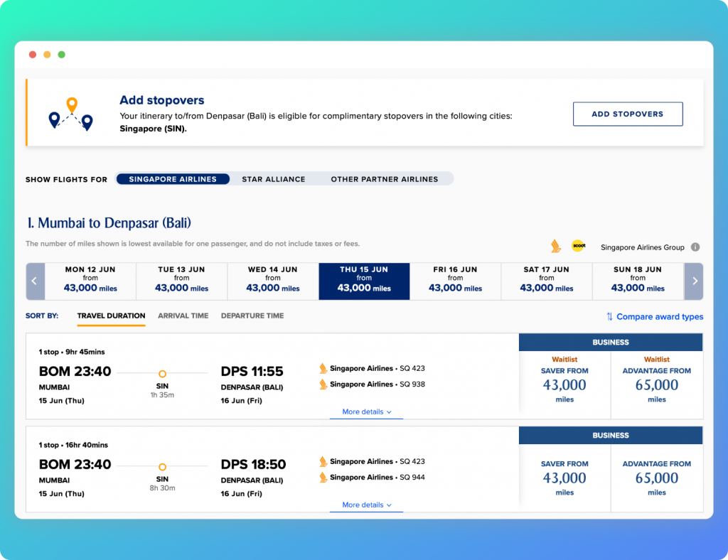Screen dimensions: 728x560
Task: Click the BUSINESS header on second flight card
Action: 611,435
